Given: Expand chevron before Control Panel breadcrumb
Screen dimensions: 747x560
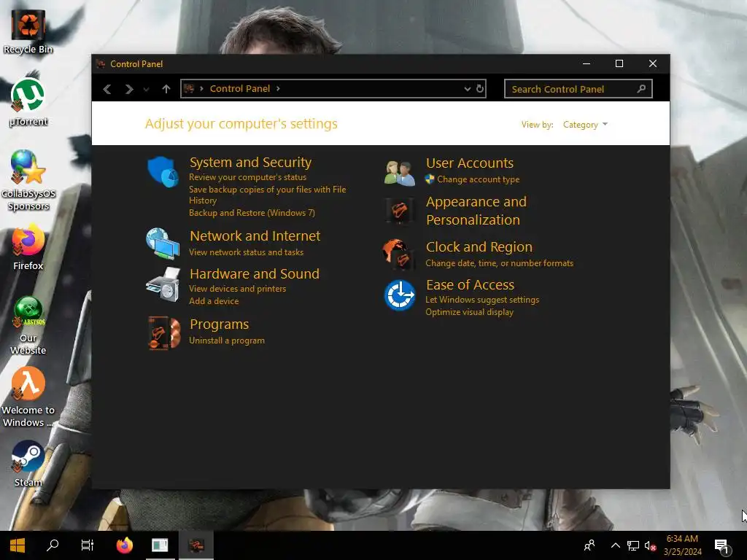Looking at the screenshot, I should pos(201,88).
